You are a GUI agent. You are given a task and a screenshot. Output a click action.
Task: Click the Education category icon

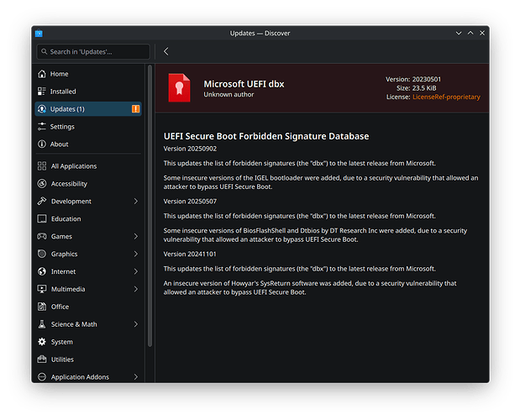[42, 219]
